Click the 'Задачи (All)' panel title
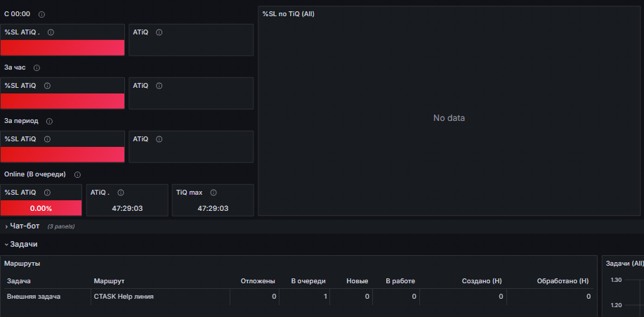 [x=624, y=264]
